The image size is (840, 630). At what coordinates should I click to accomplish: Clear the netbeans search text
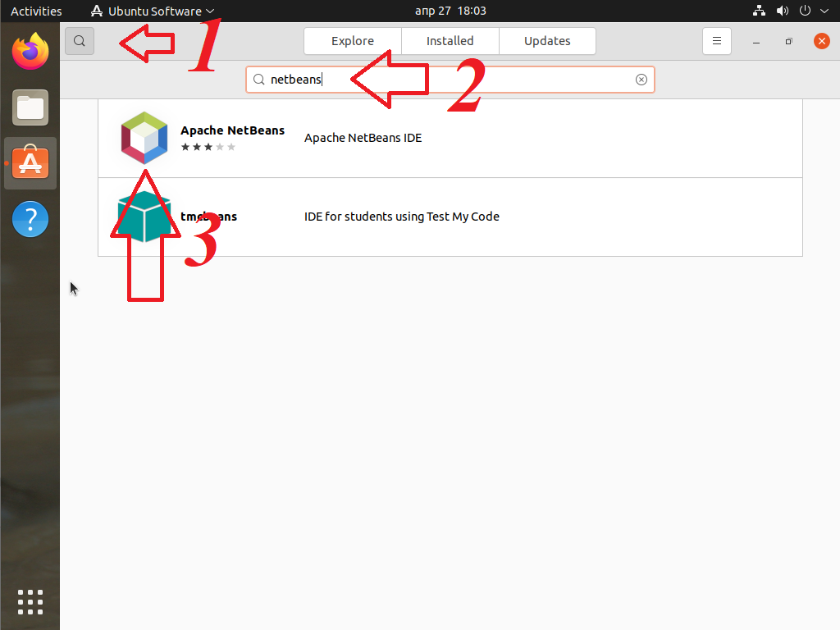(641, 80)
